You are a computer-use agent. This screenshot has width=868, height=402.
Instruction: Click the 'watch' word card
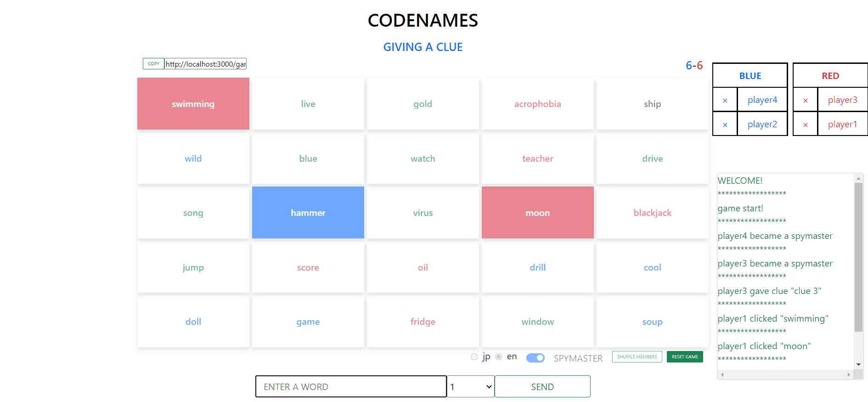423,159
